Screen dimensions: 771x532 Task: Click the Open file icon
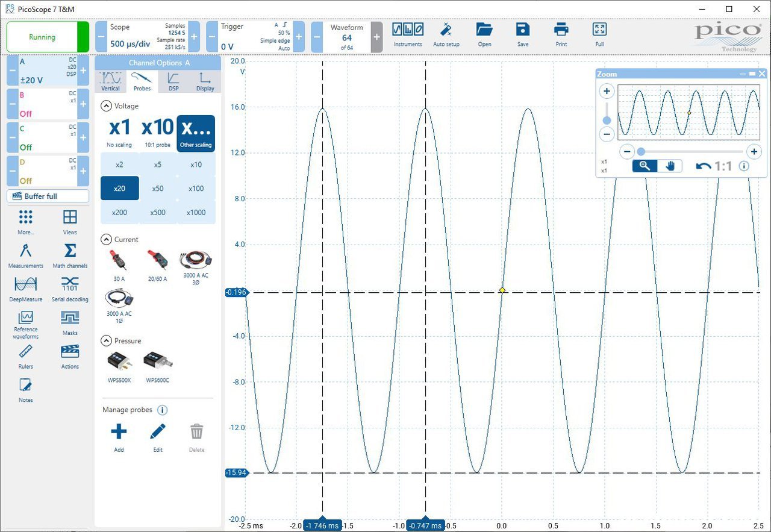[x=484, y=35]
